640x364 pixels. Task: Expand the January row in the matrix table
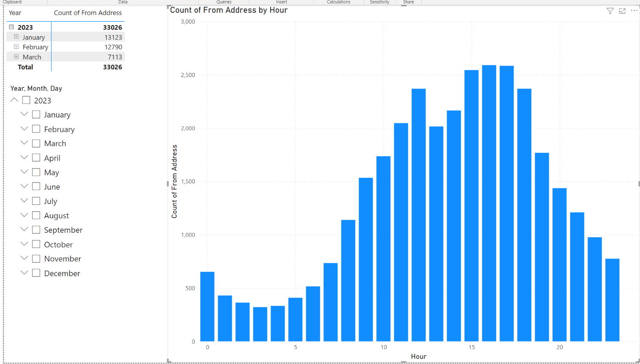pos(16,37)
